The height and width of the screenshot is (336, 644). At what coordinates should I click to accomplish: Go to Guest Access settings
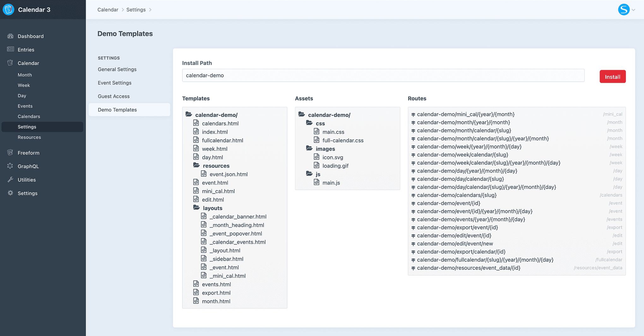pyautogui.click(x=114, y=96)
